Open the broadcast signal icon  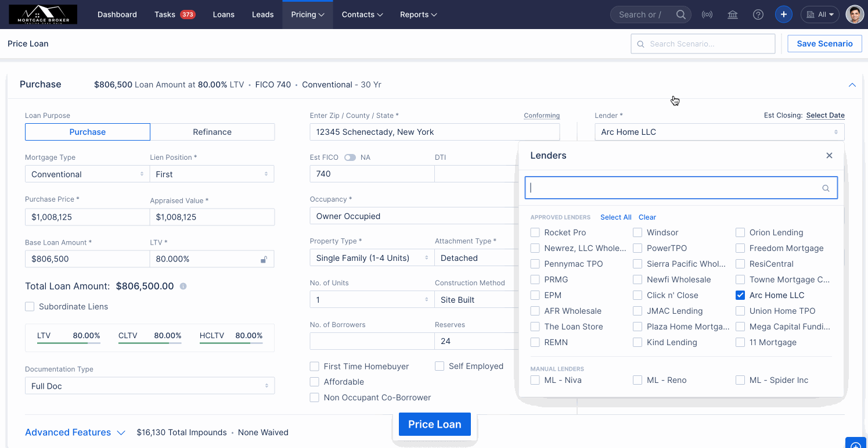click(x=707, y=15)
